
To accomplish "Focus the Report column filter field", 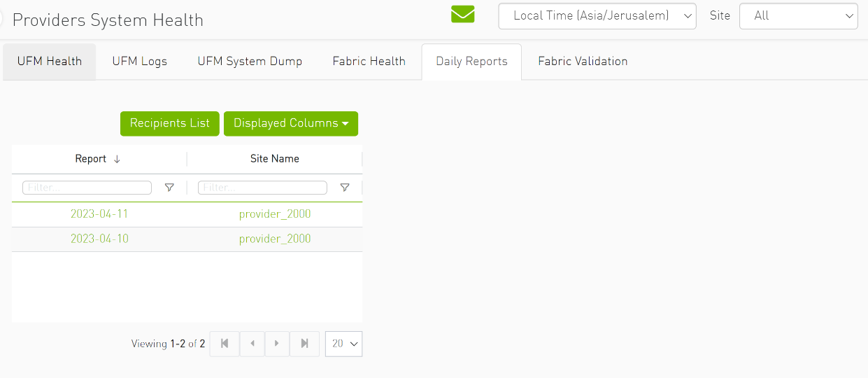I will pos(87,188).
